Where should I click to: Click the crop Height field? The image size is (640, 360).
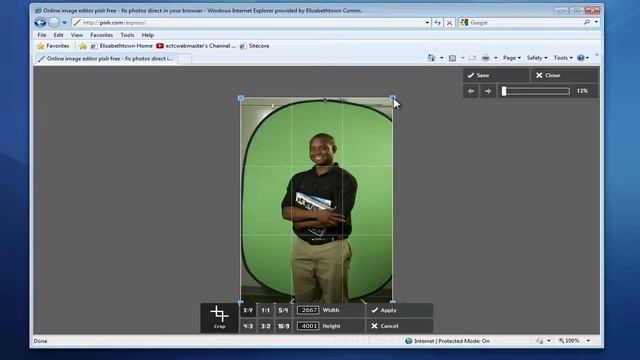coord(308,326)
